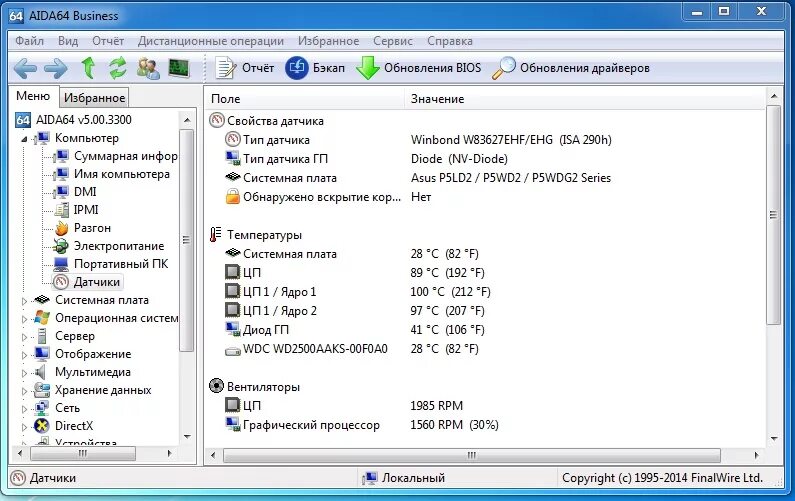The width and height of the screenshot is (795, 501).
Task: Expand the Мультимедиа tree node
Action: coord(24,373)
